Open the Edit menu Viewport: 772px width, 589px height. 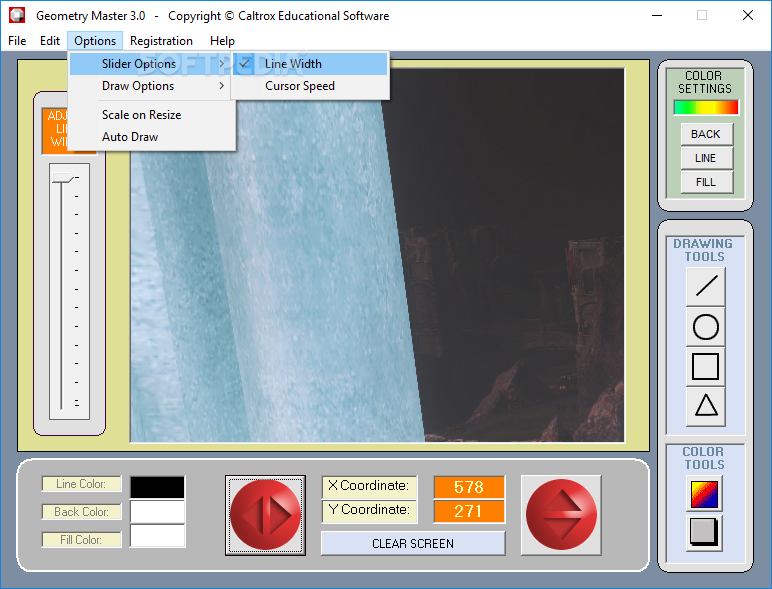tap(50, 41)
